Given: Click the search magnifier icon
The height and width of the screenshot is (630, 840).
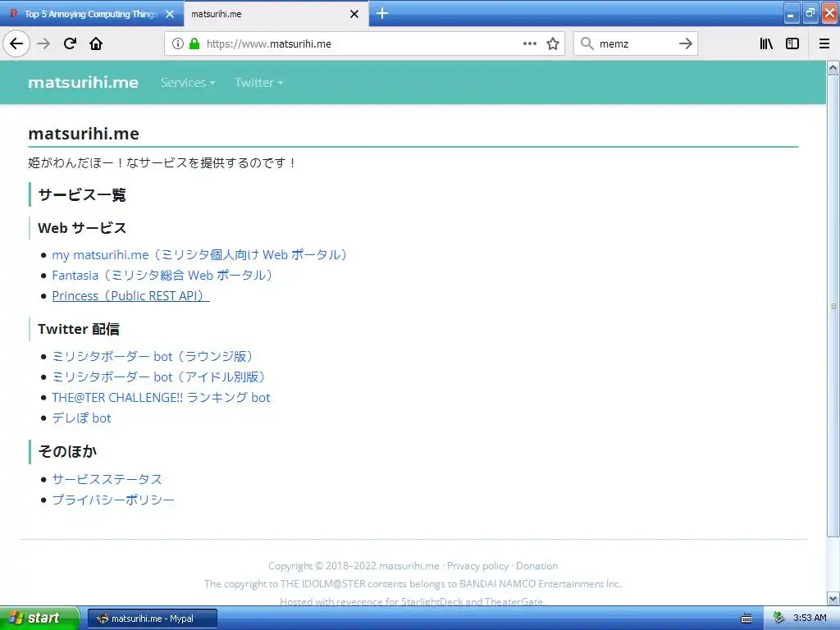Looking at the screenshot, I should [x=587, y=44].
